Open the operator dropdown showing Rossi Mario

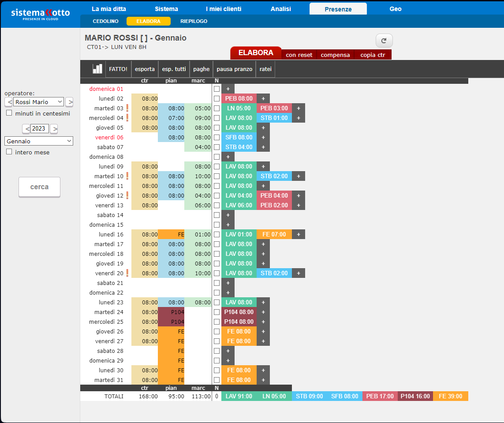tap(38, 101)
